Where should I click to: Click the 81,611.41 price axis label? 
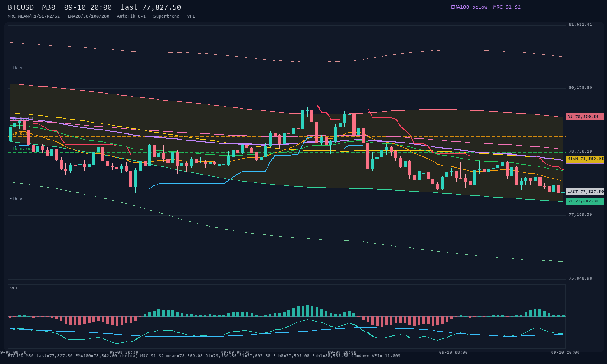tap(580, 25)
